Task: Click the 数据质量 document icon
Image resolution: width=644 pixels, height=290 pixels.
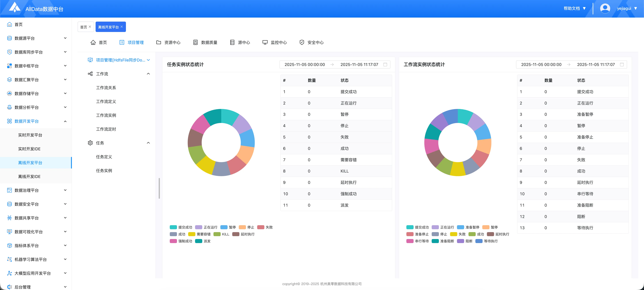Action: point(195,42)
